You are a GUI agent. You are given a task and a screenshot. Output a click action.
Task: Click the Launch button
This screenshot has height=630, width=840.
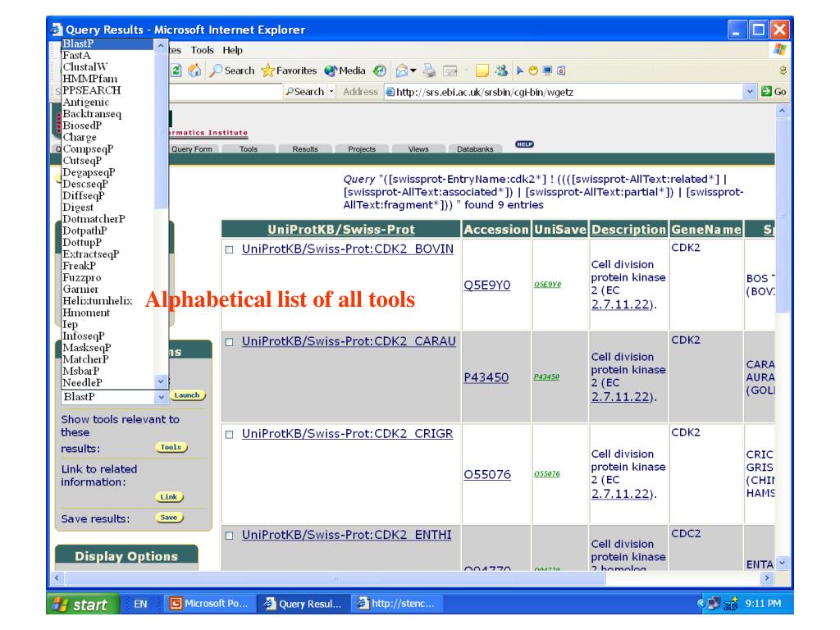coord(187,395)
